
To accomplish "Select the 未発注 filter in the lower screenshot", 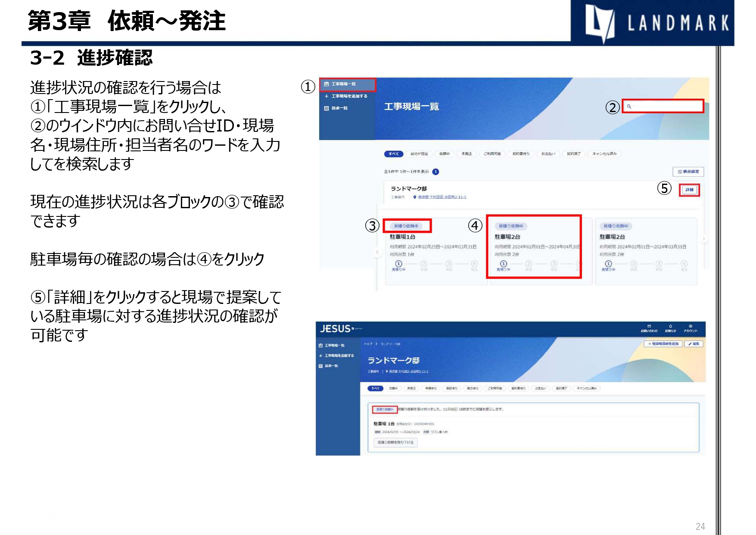I will (x=411, y=388).
